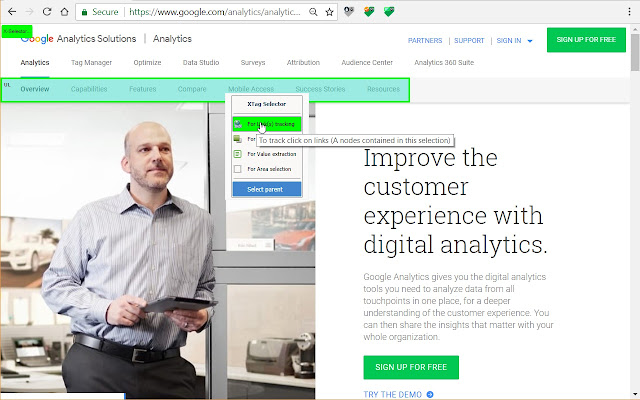Bookmark this page with the star icon
640x400 pixels.
[329, 12]
